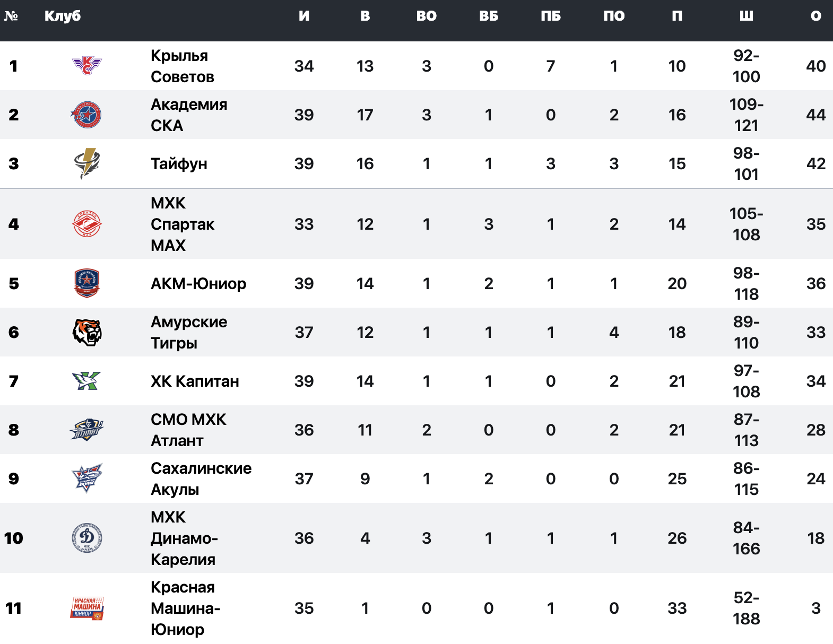Screen dimensions: 833x644
Task: Click the СМО МХК Атлант logo
Action: click(x=86, y=430)
